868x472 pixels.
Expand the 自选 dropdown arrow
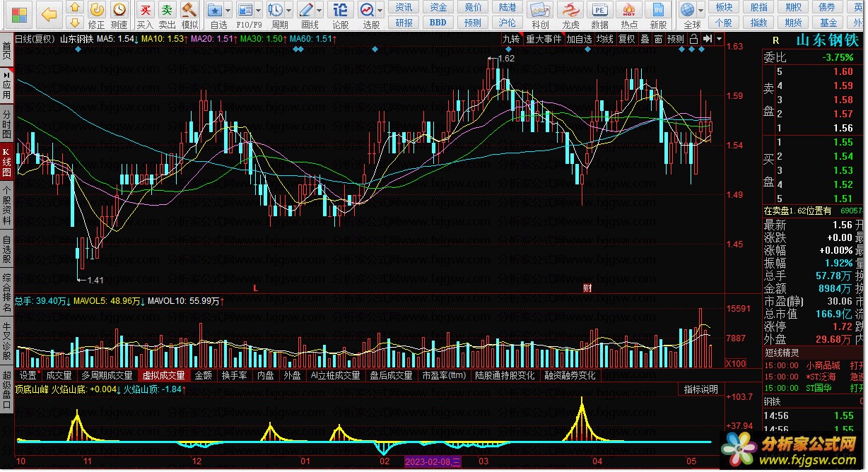(228, 10)
